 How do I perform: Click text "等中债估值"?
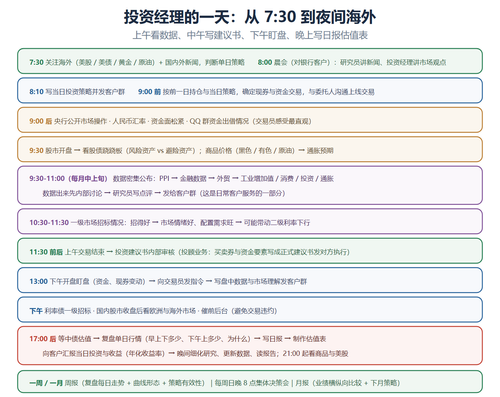[75, 339]
